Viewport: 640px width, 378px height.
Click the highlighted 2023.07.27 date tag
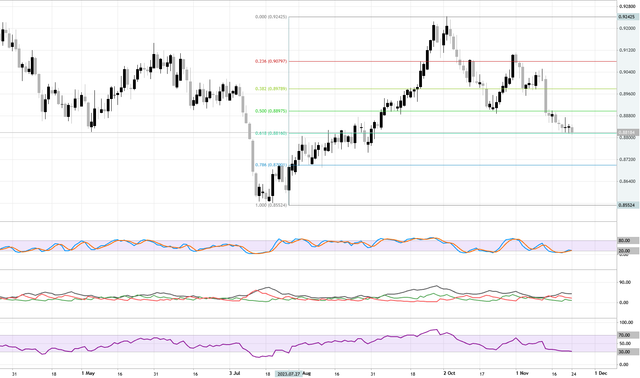pyautogui.click(x=288, y=374)
